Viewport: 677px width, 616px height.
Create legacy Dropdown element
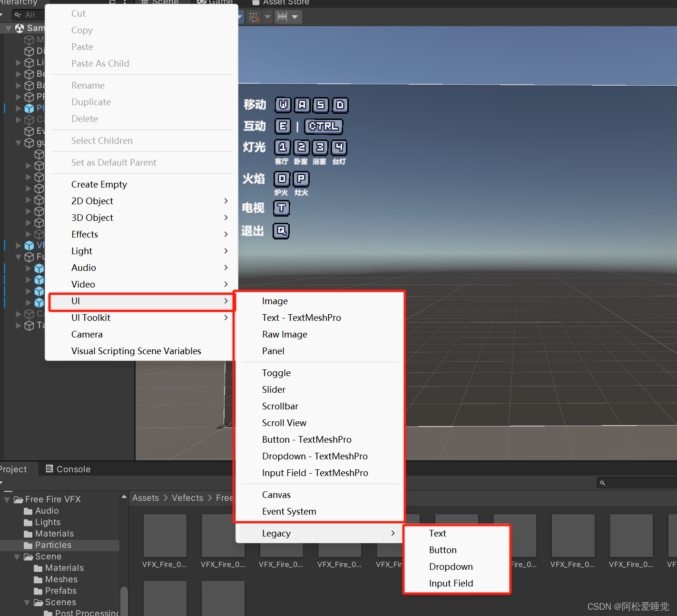[457, 566]
